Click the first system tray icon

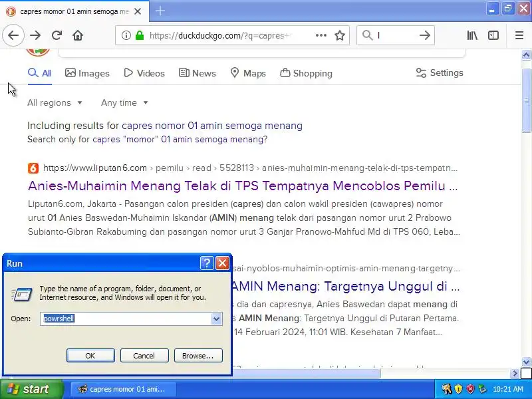[446, 389]
